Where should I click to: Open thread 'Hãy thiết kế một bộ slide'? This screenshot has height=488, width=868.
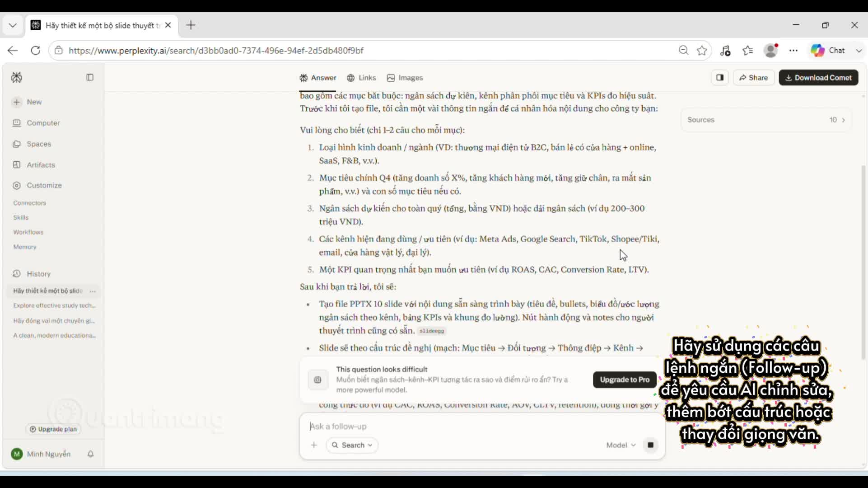(48, 291)
